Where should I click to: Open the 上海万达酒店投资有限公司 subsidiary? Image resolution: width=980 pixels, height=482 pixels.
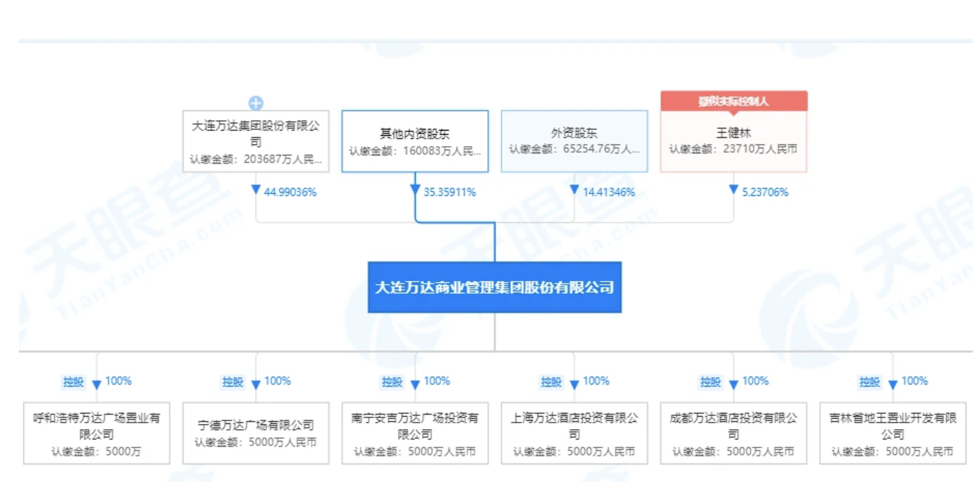click(574, 433)
